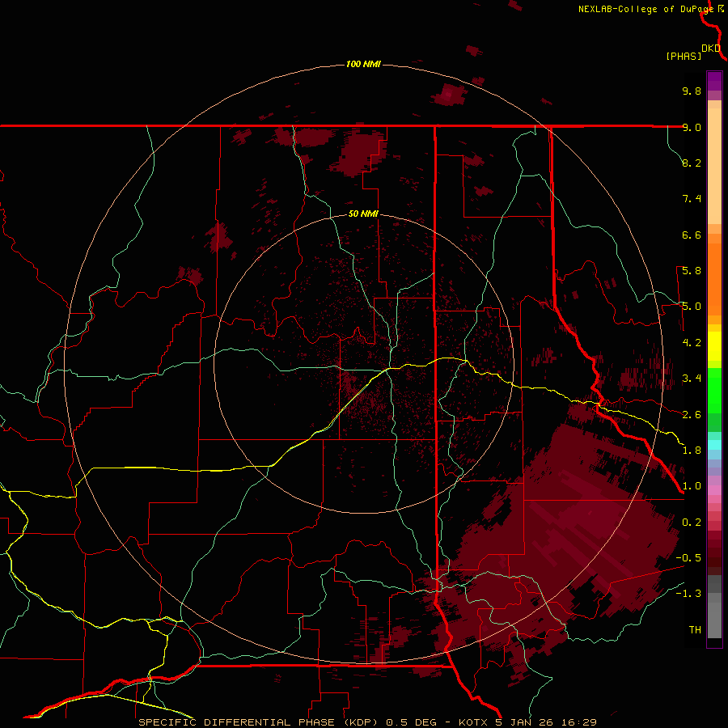The height and width of the screenshot is (728, 728).
Task: Click the DKD label above the color scale
Action: coord(711,48)
